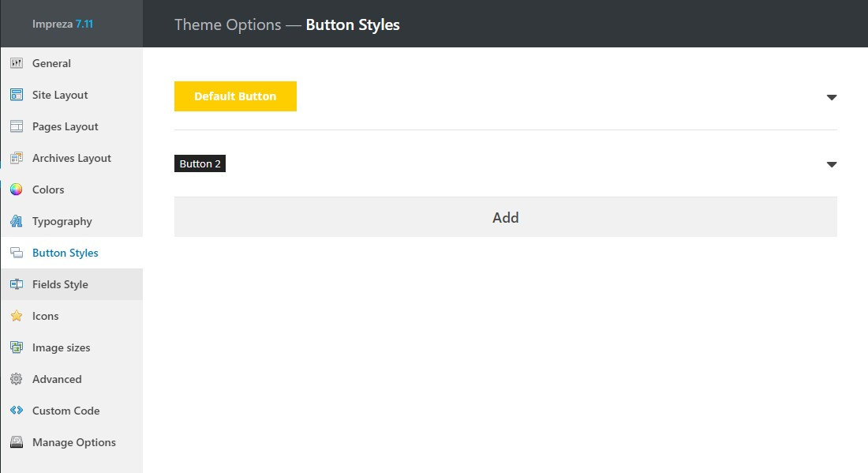Open the Typography settings section
The width and height of the screenshot is (868, 473).
pyautogui.click(x=62, y=221)
